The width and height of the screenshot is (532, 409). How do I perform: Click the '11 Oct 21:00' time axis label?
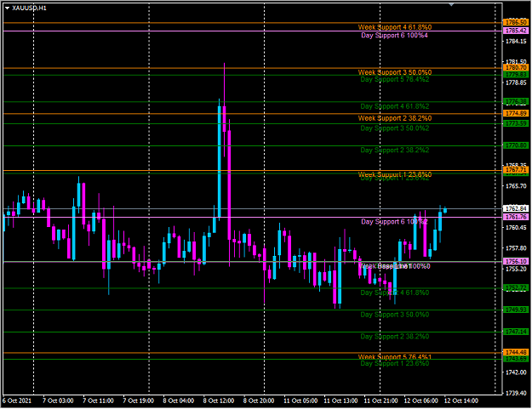[x=380, y=400]
